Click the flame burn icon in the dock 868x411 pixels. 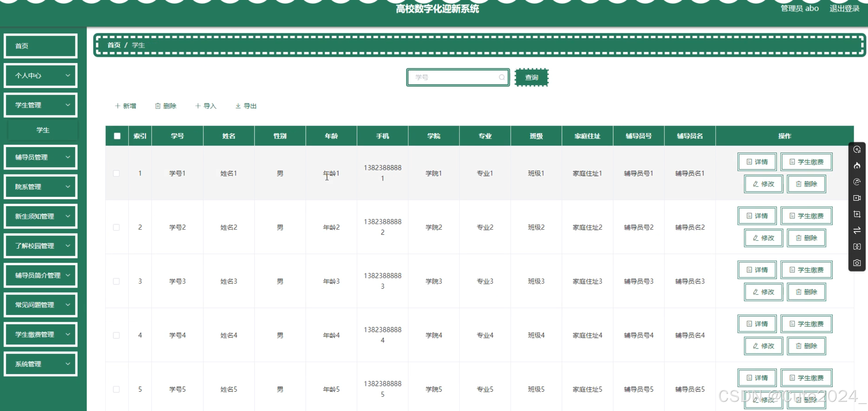pos(857,165)
